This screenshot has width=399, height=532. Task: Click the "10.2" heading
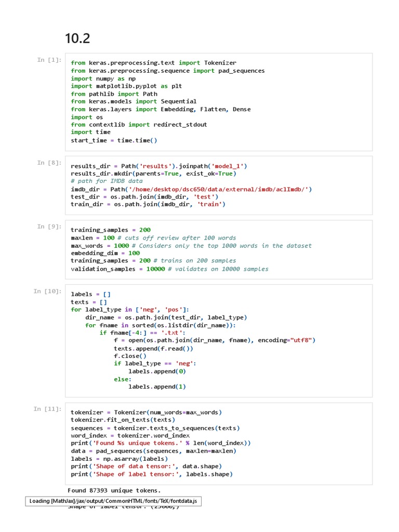tap(77, 38)
